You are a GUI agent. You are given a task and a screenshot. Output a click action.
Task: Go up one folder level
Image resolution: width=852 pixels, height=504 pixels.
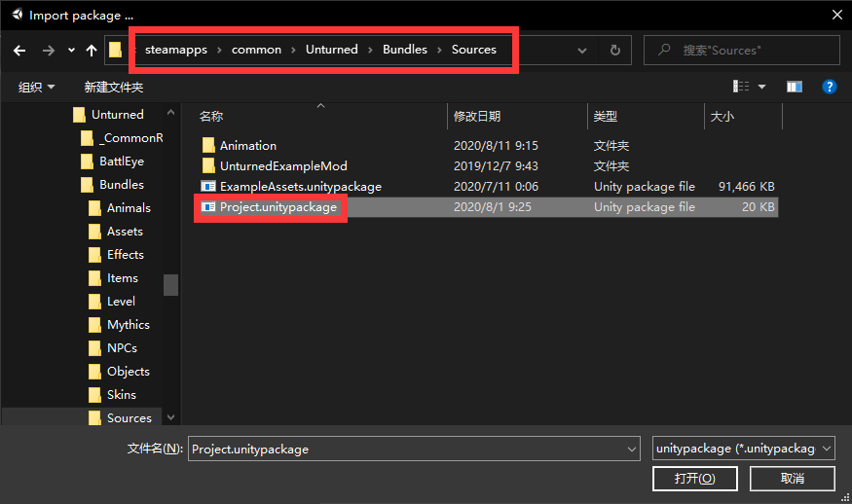[x=92, y=51]
